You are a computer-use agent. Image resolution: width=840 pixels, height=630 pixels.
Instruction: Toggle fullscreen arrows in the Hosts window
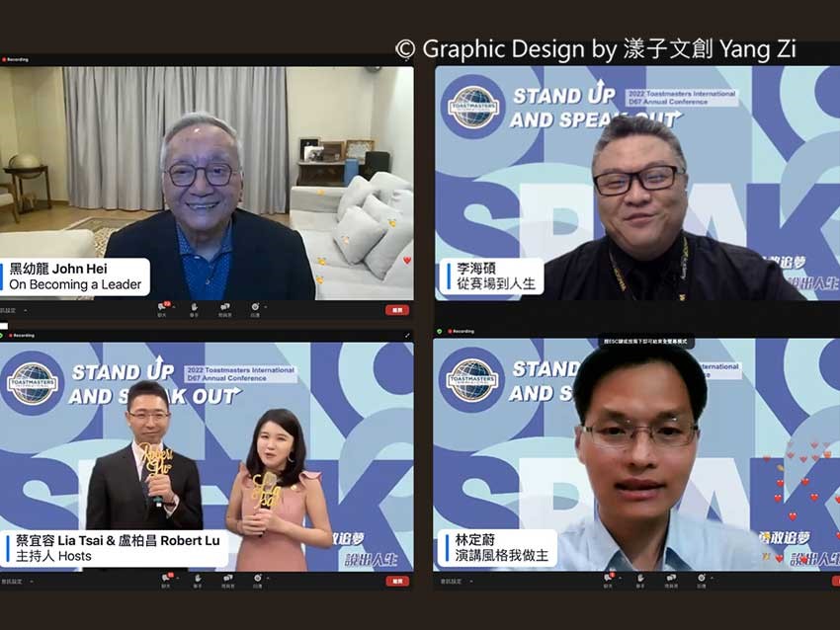tap(408, 336)
